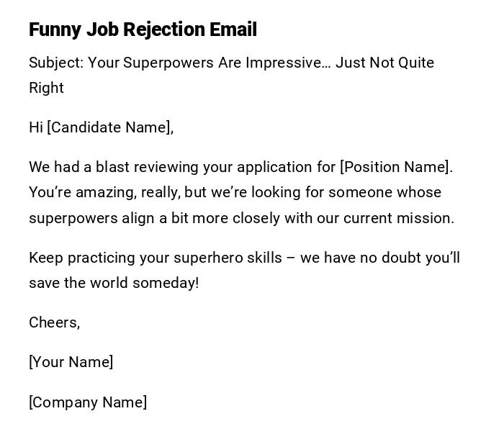The width and height of the screenshot is (504, 447).
Task: Click the word "Right" ending the subject
Action: pos(46,88)
